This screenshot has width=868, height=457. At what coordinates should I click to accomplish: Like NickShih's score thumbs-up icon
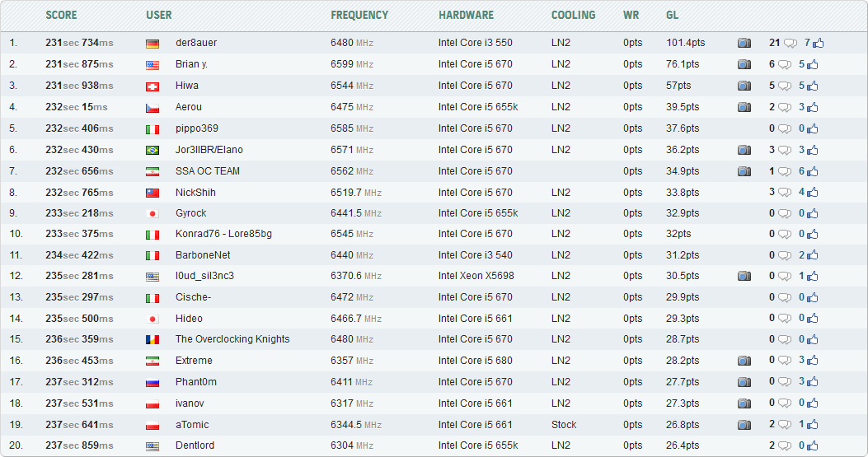[813, 193]
